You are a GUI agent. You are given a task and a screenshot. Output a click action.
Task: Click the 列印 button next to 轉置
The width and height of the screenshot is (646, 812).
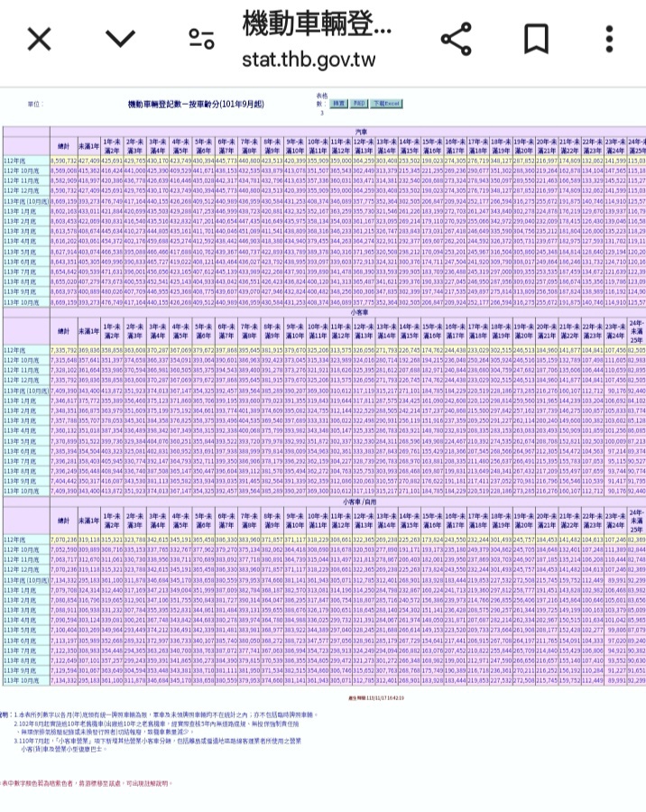(359, 104)
